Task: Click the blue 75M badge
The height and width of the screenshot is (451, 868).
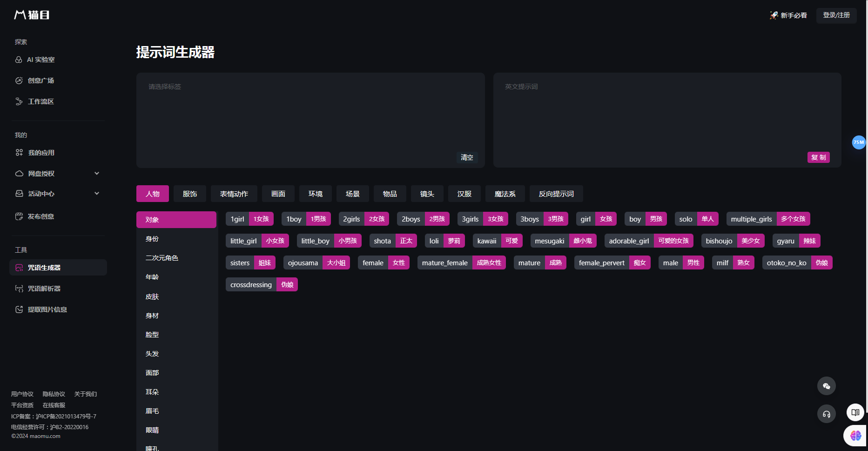Action: pyautogui.click(x=859, y=142)
